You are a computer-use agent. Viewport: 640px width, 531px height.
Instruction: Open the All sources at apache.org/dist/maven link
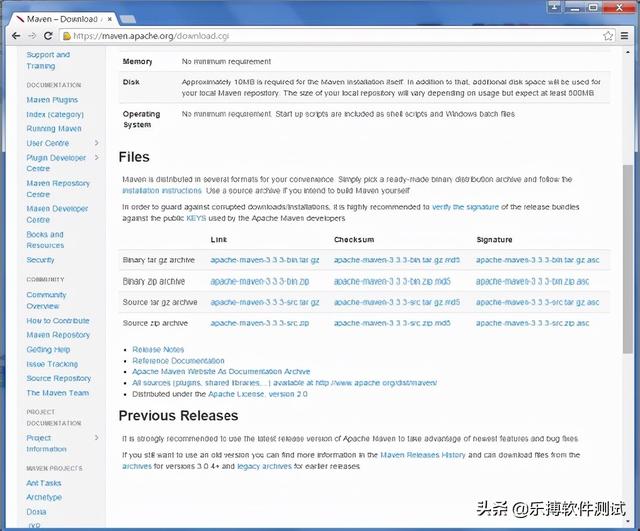[284, 383]
